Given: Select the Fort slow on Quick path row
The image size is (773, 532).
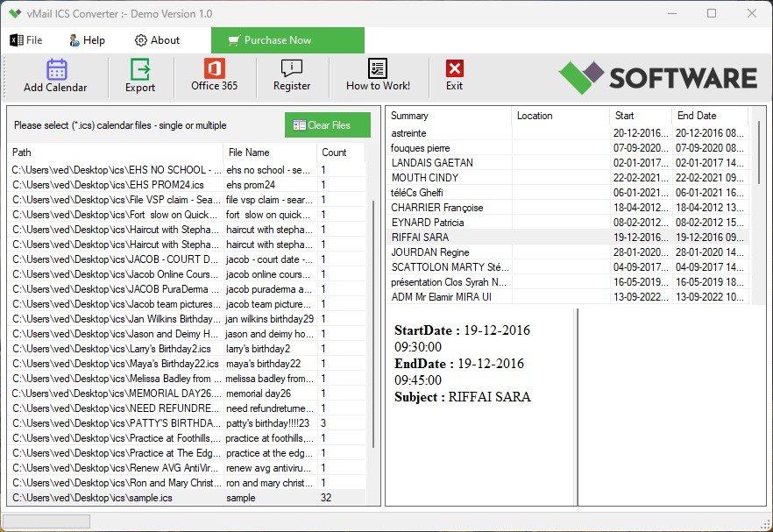Looking at the screenshot, I should click(187, 215).
